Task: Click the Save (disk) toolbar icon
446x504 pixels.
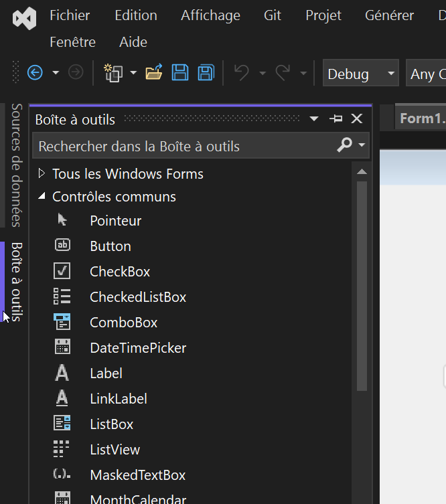Action: [x=180, y=73]
